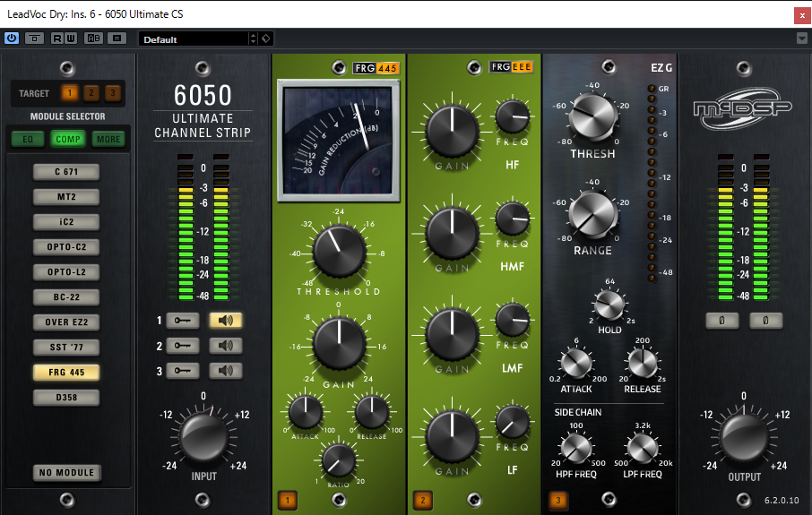
Task: Click the side chain HPF FREQ knob
Action: (x=576, y=448)
